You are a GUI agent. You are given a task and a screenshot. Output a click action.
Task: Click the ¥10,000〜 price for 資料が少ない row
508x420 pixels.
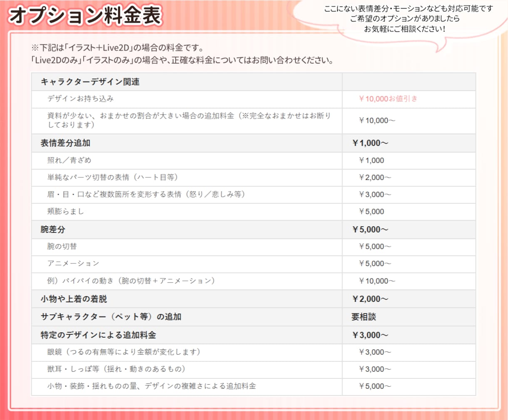point(377,120)
